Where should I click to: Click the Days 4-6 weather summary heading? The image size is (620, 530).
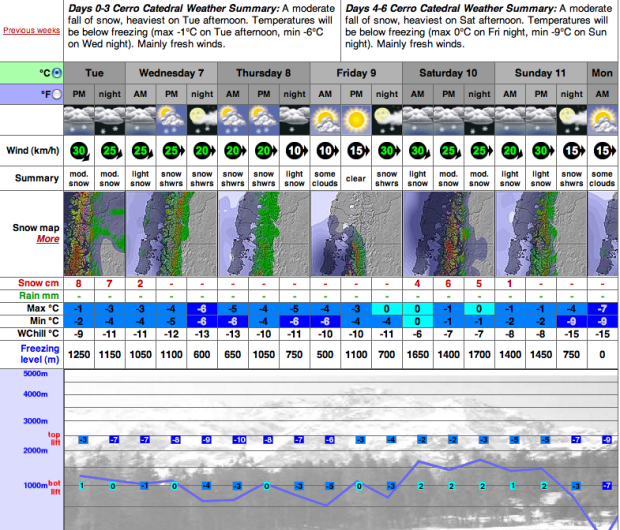451,8
